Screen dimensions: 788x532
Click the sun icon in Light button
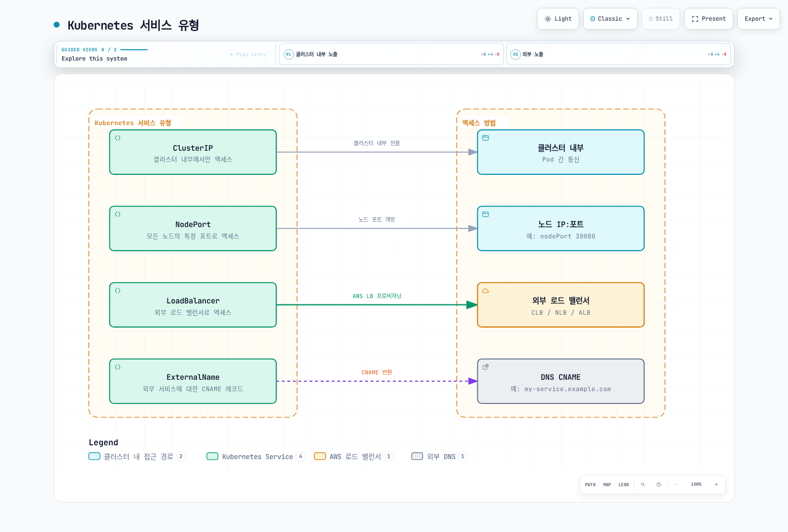pos(548,19)
